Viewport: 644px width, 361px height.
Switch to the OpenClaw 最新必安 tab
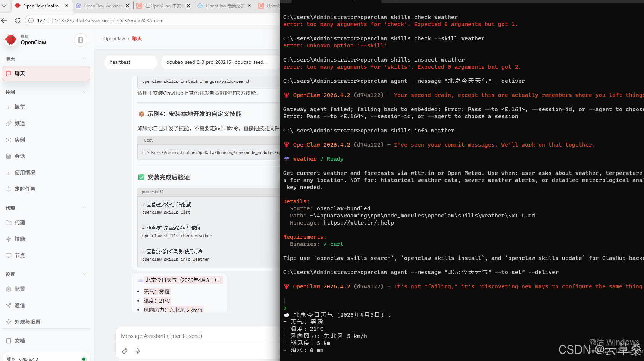224,6
